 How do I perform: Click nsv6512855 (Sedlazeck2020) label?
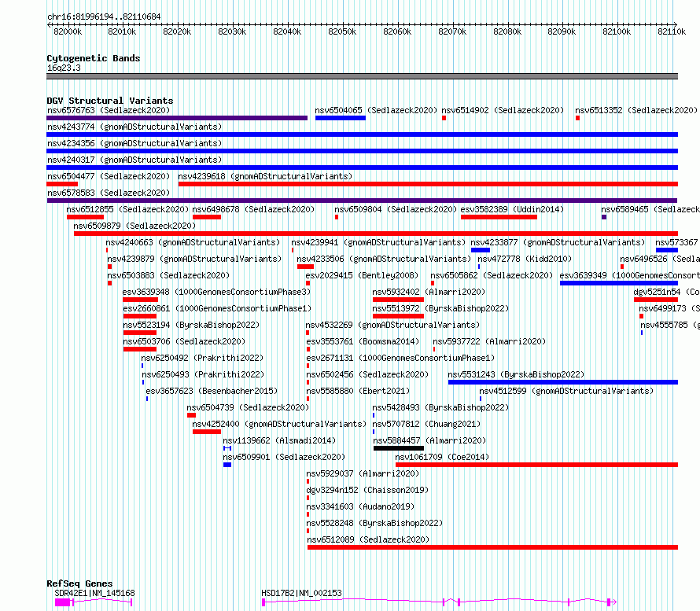point(127,209)
